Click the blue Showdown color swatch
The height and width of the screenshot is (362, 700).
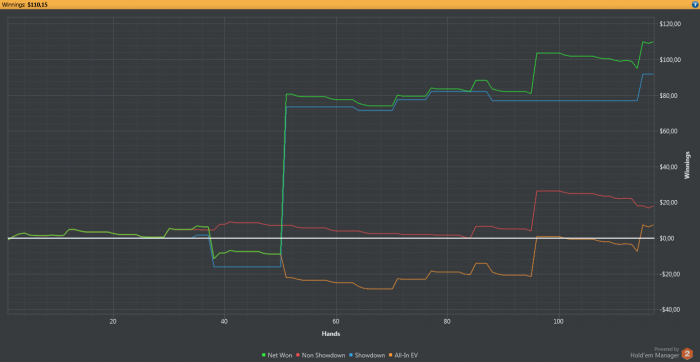(351, 355)
